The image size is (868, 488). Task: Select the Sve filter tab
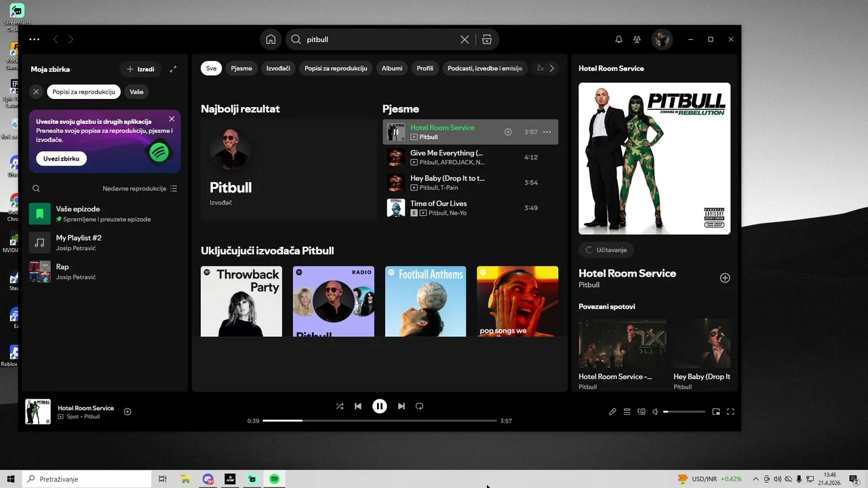[211, 68]
